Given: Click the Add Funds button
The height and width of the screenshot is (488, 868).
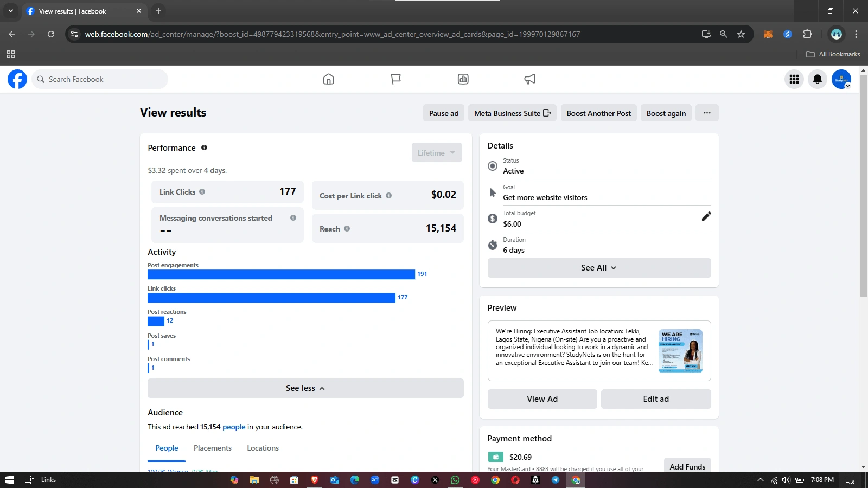Looking at the screenshot, I should pos(687,466).
